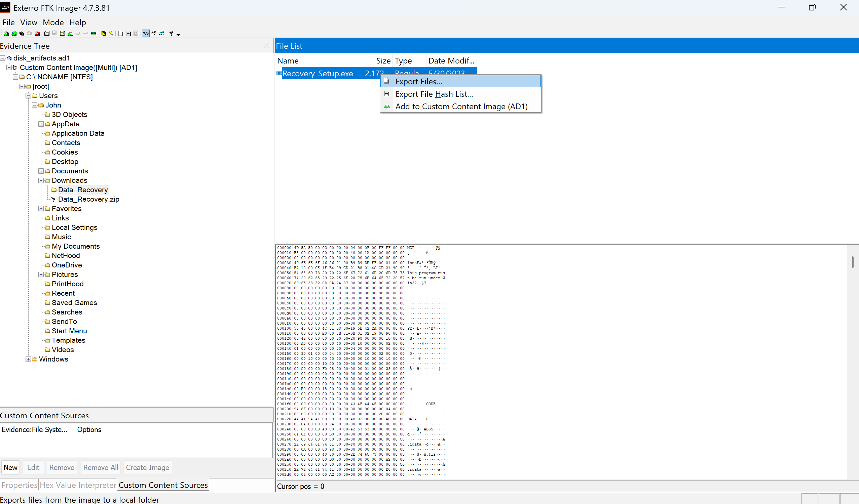Switch to Text view mode icon
The image size is (859, 504).
pos(154,33)
